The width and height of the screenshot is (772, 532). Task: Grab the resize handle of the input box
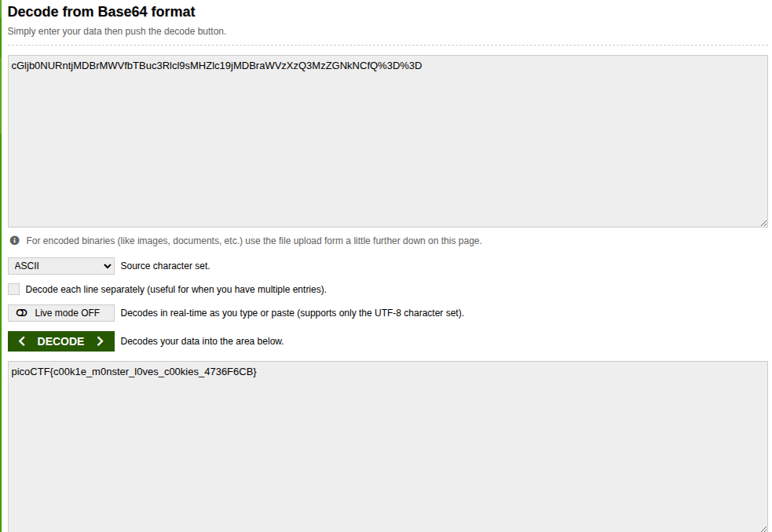point(763,223)
